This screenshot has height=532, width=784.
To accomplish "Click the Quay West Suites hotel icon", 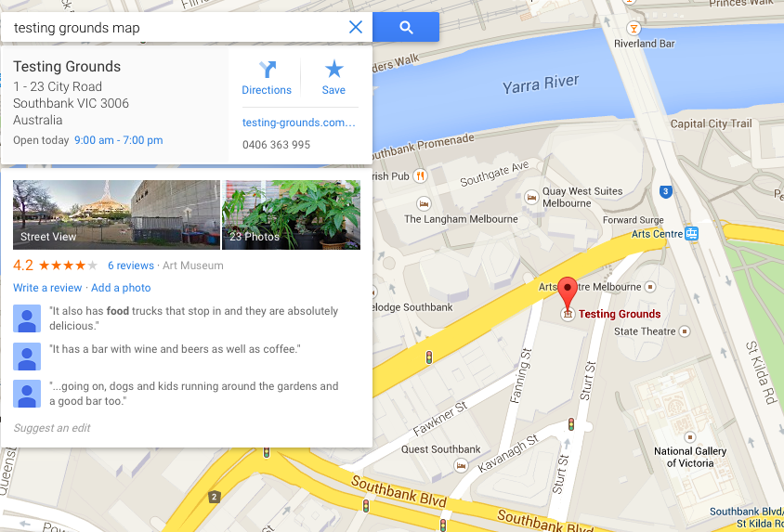I will 531,198.
